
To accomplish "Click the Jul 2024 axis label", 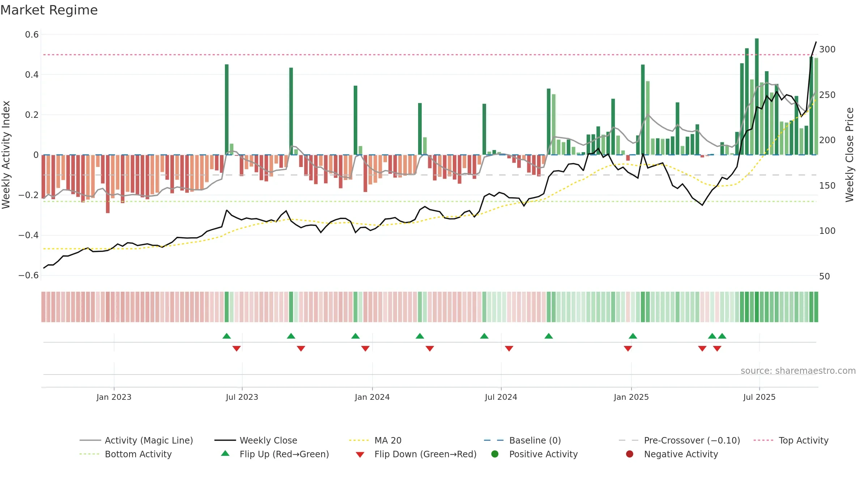I will click(x=501, y=397).
